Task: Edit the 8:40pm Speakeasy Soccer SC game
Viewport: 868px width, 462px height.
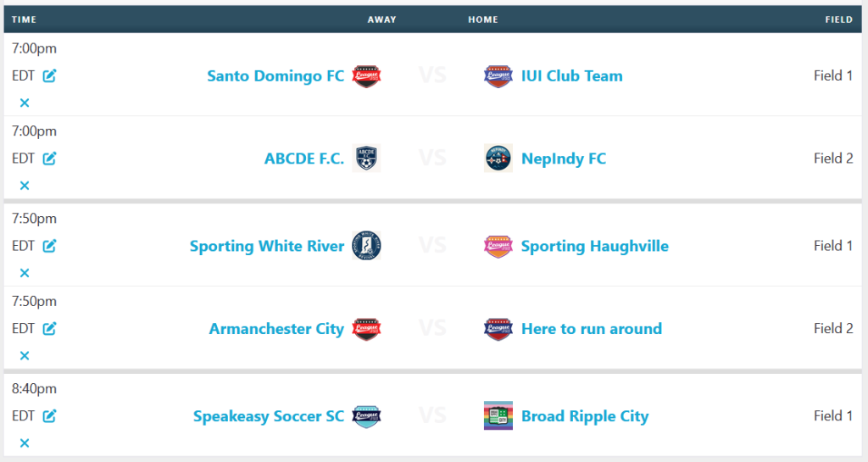Action: 49,416
